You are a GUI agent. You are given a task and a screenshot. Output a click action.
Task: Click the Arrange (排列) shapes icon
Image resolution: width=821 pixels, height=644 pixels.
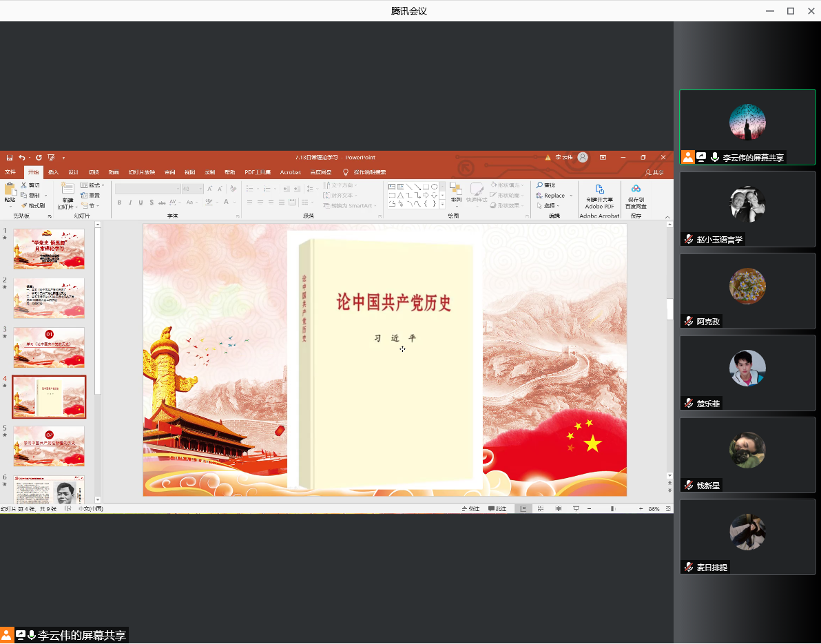pyautogui.click(x=456, y=189)
